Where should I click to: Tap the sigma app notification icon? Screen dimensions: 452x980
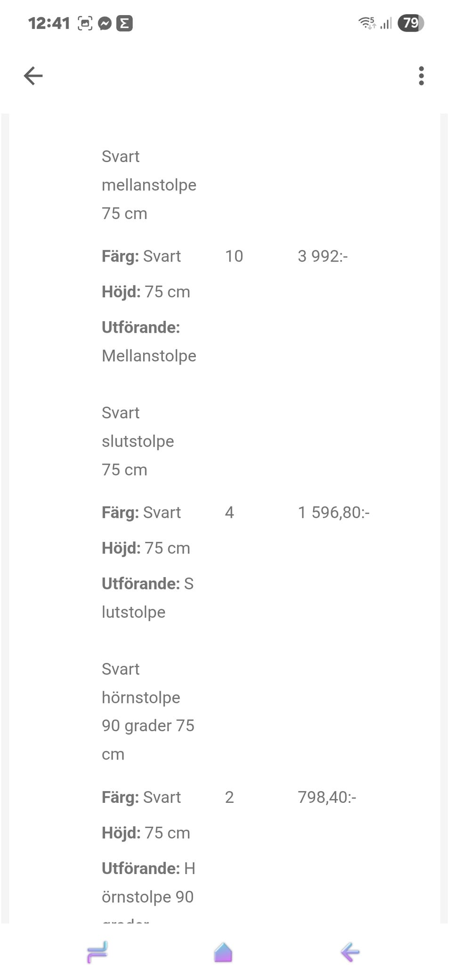[x=125, y=23]
